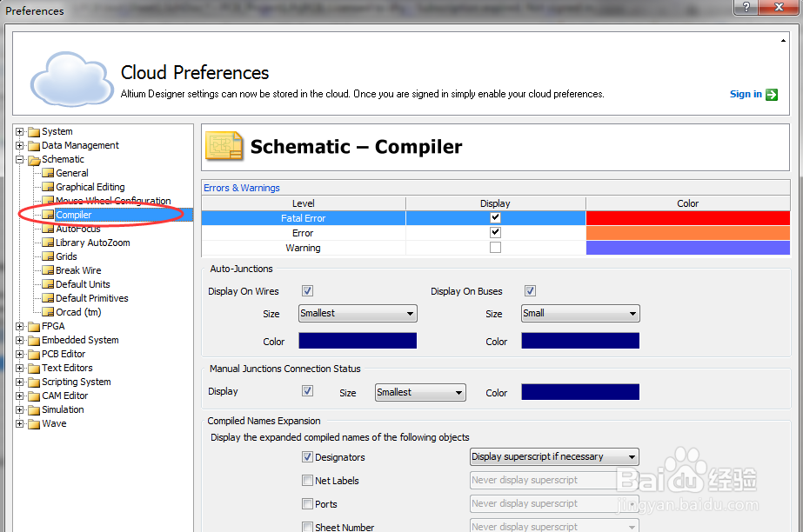Click the FPGA folder icon
Screen dimensions: 803x532
click(34, 326)
